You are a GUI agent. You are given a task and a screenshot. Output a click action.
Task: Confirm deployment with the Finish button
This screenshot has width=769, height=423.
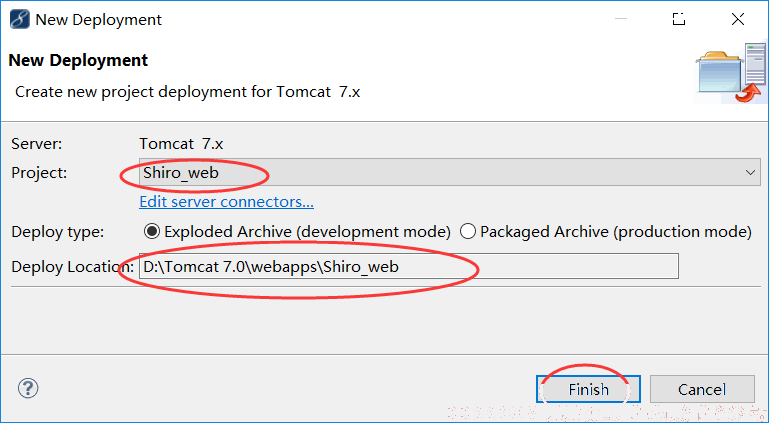[x=589, y=389]
